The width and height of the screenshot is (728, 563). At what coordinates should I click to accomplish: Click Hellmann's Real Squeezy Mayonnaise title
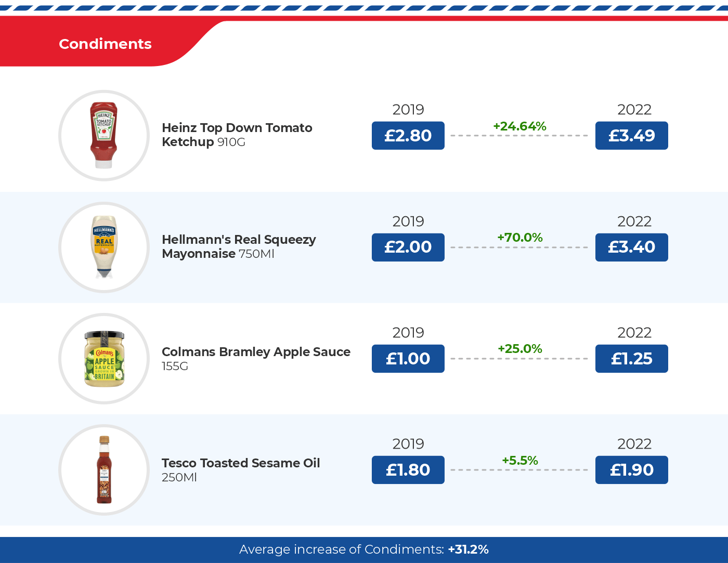pos(239,246)
